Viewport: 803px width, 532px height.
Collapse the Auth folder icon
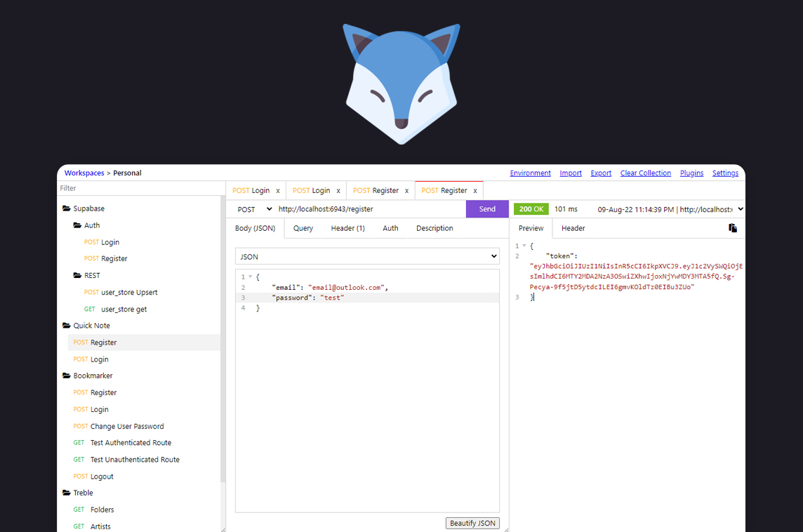77,225
